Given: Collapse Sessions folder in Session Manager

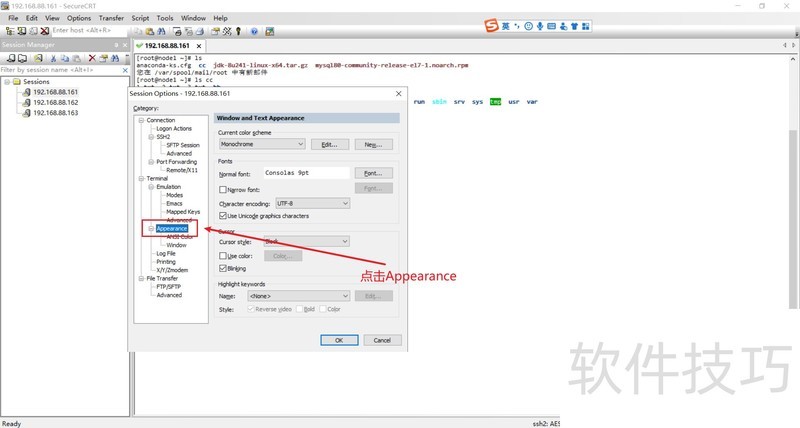Looking at the screenshot, I should [7, 82].
